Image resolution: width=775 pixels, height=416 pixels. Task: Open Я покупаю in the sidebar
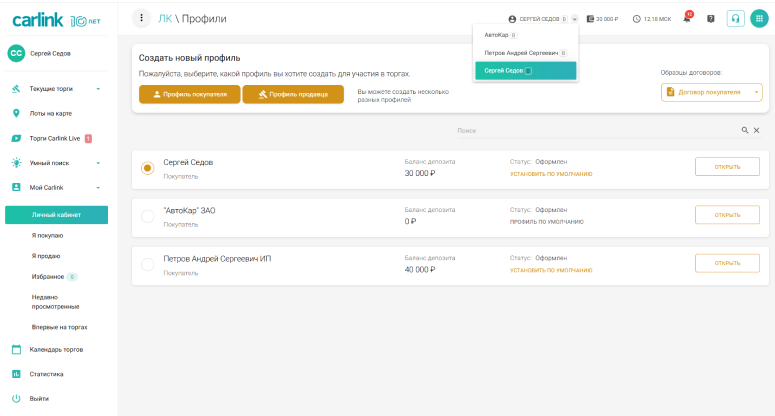(x=47, y=236)
